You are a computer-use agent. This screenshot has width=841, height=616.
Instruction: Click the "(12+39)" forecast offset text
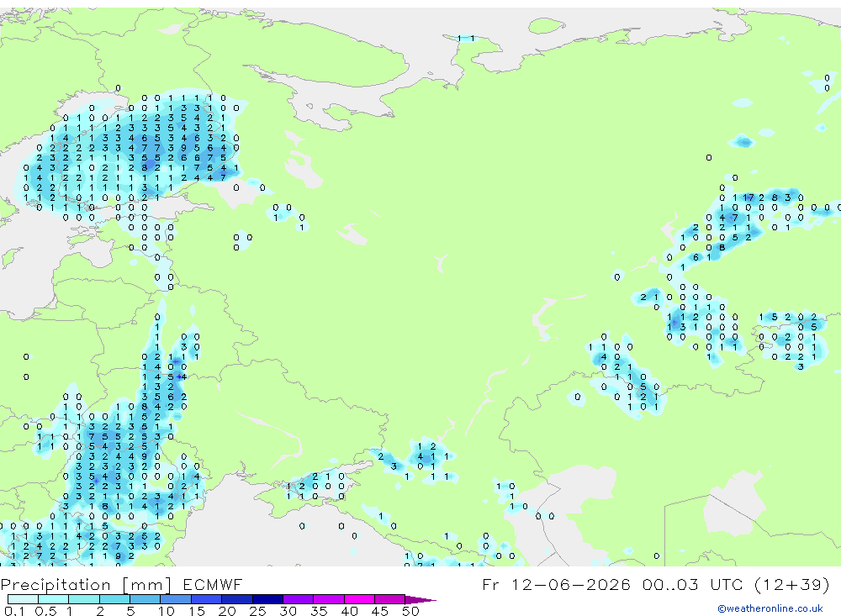click(792, 584)
